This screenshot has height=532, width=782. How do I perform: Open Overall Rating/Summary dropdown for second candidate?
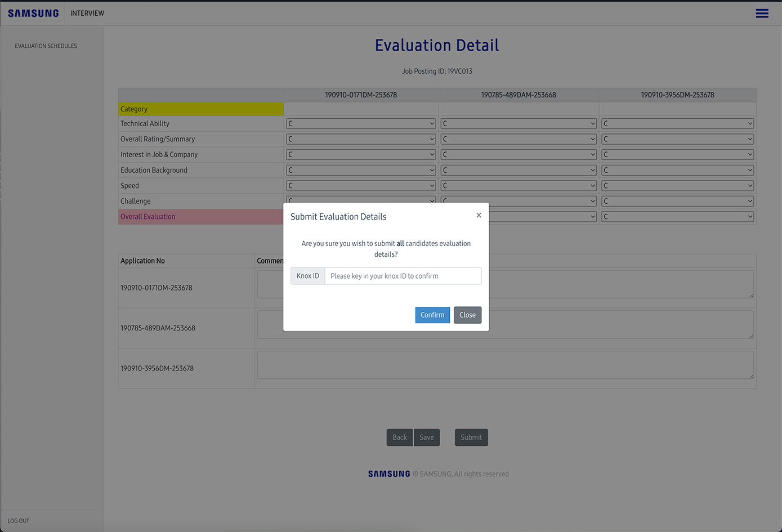(x=518, y=139)
